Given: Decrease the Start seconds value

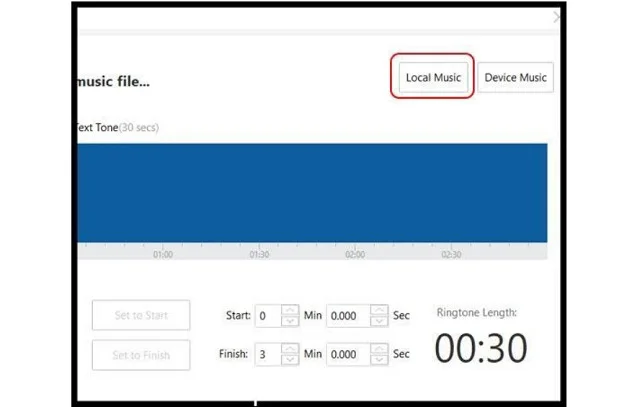Looking at the screenshot, I should 379,321.
